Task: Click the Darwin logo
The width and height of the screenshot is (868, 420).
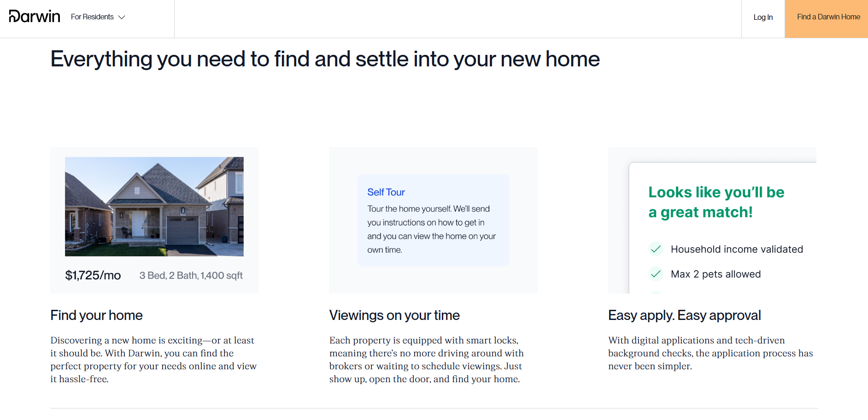Action: [35, 17]
